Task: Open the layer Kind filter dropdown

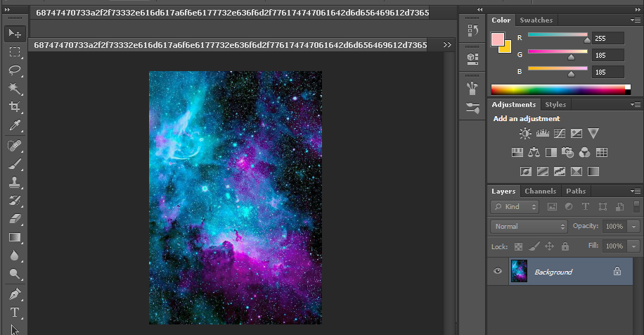Action: tap(515, 207)
